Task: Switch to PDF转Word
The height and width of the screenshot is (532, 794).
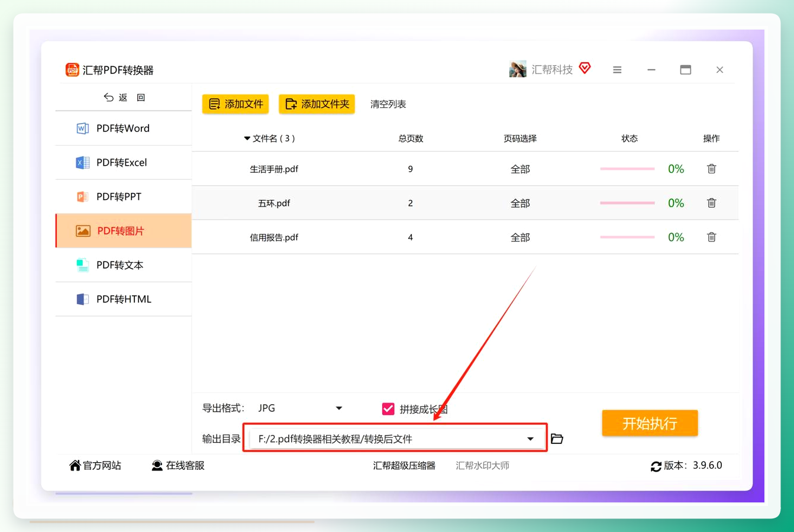Action: pos(124,128)
